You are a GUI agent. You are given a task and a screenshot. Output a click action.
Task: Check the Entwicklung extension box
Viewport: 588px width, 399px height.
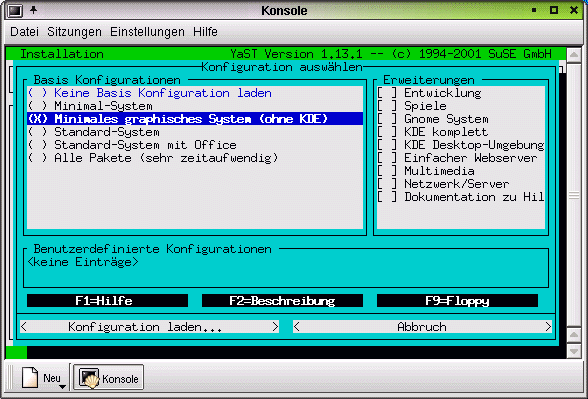pos(387,93)
